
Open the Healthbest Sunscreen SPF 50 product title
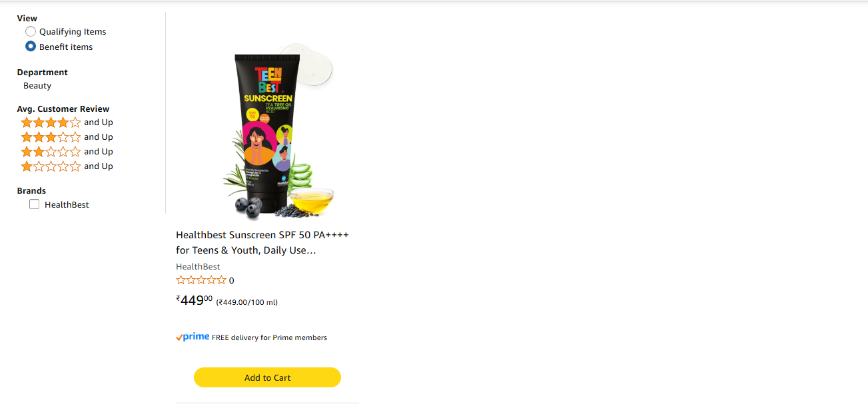(262, 243)
